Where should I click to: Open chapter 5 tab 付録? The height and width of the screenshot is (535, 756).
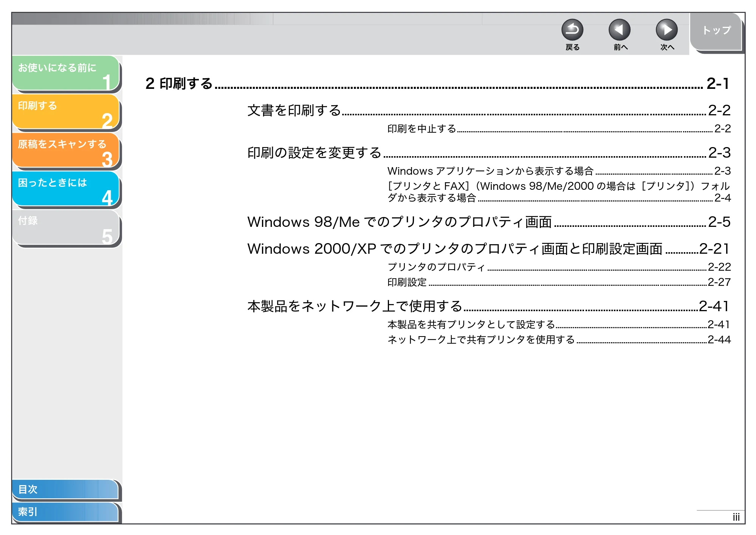[x=66, y=227]
